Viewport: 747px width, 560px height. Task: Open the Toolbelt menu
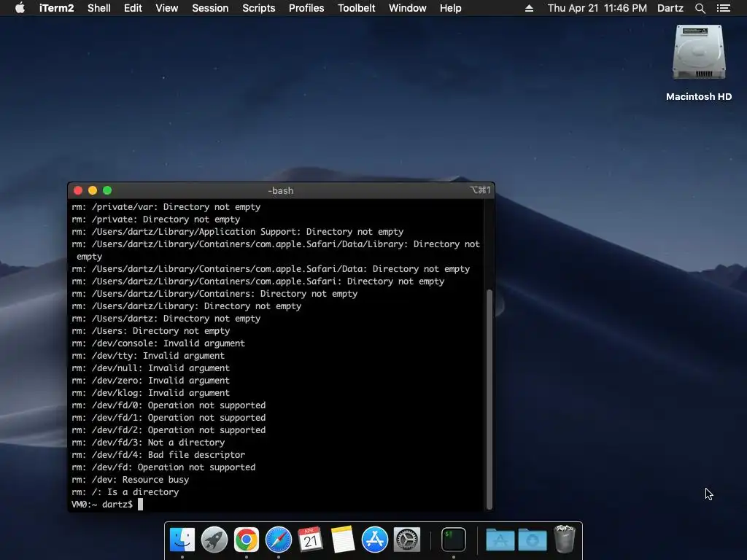point(356,8)
